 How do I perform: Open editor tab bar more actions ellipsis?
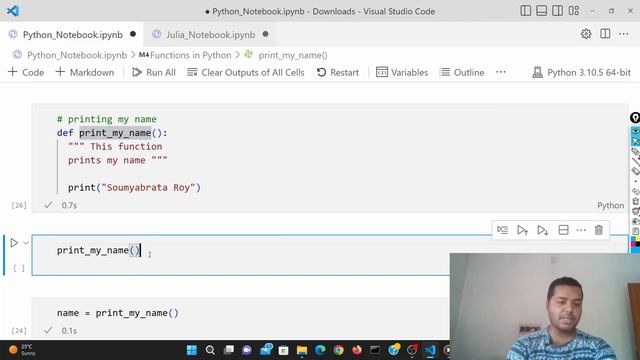point(624,34)
